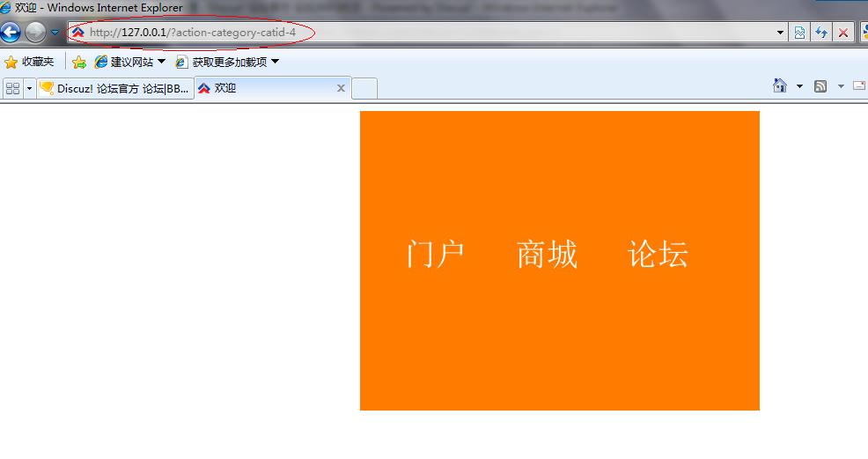Close the 欢迎 tab

[x=341, y=88]
